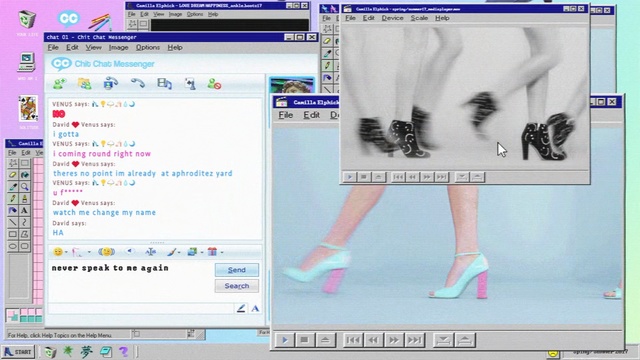Open the palm tree taskbar icon
640x360 pixels.
click(68, 351)
